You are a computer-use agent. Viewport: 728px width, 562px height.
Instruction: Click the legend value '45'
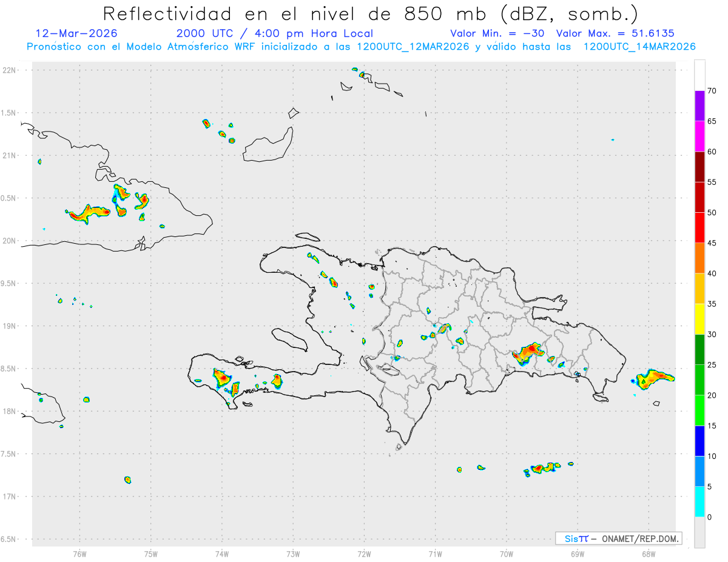coord(712,243)
